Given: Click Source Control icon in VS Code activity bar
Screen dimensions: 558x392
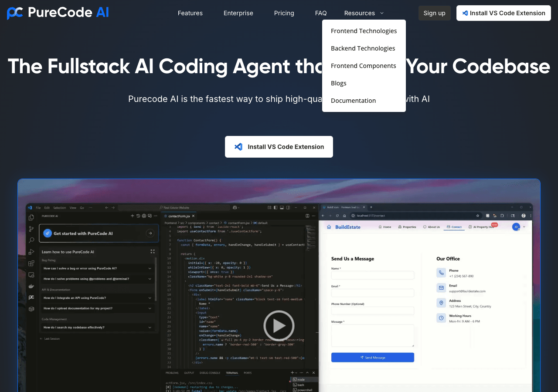Looking at the screenshot, I should [x=31, y=229].
